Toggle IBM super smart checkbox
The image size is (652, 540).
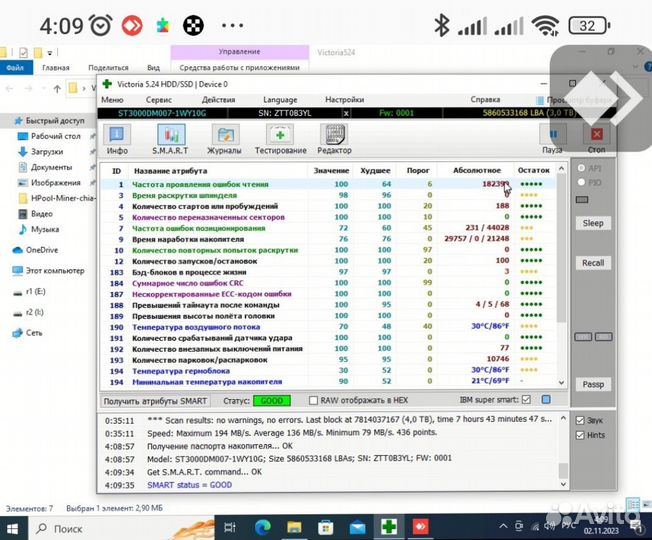click(x=526, y=399)
